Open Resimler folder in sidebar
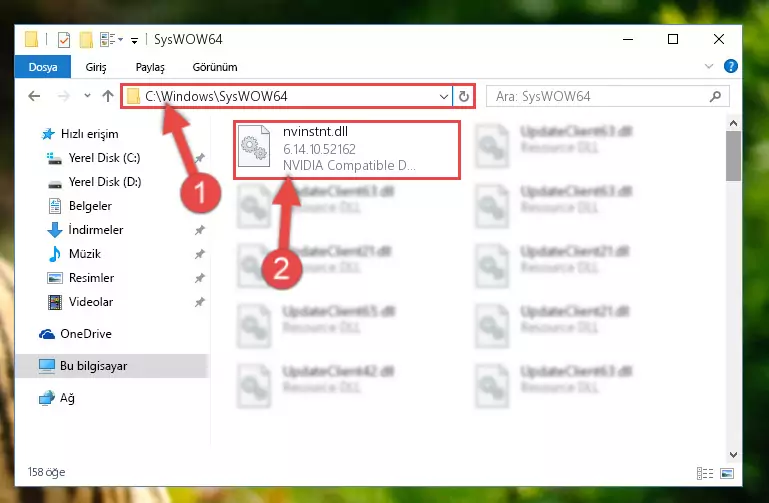The height and width of the screenshot is (503, 769). [81, 278]
